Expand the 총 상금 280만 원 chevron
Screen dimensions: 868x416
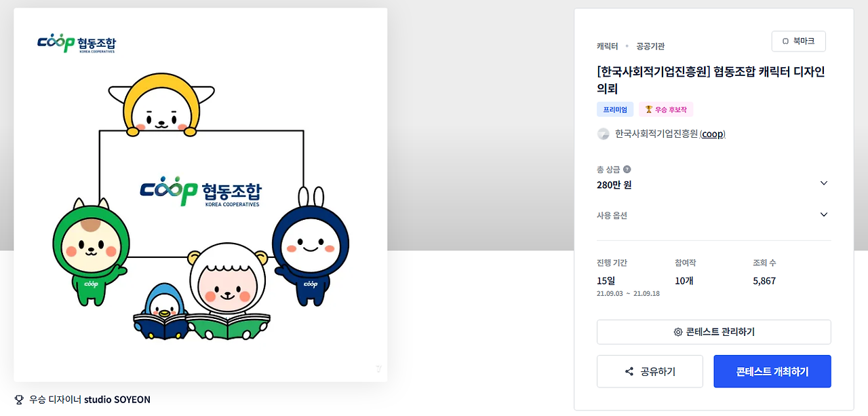(x=824, y=183)
